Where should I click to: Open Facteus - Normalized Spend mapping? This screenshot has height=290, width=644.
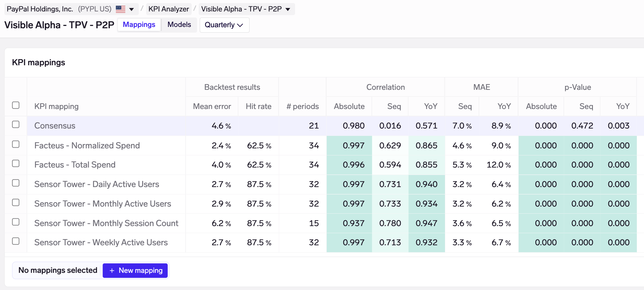87,146
